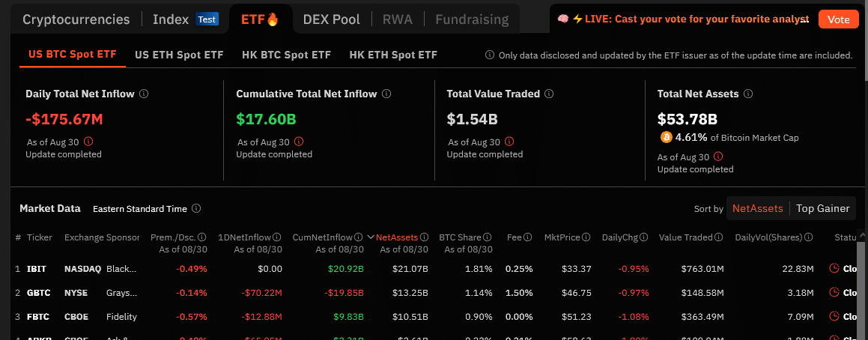Screen dimensions: 868x340
Task: Open the DEX Pool tab
Action: click(331, 19)
